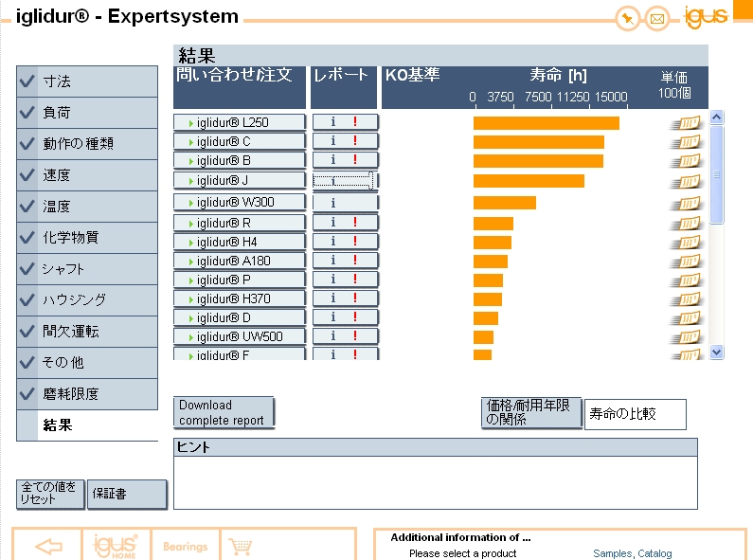
Task: Select product iglidur L250
Action: [239, 122]
